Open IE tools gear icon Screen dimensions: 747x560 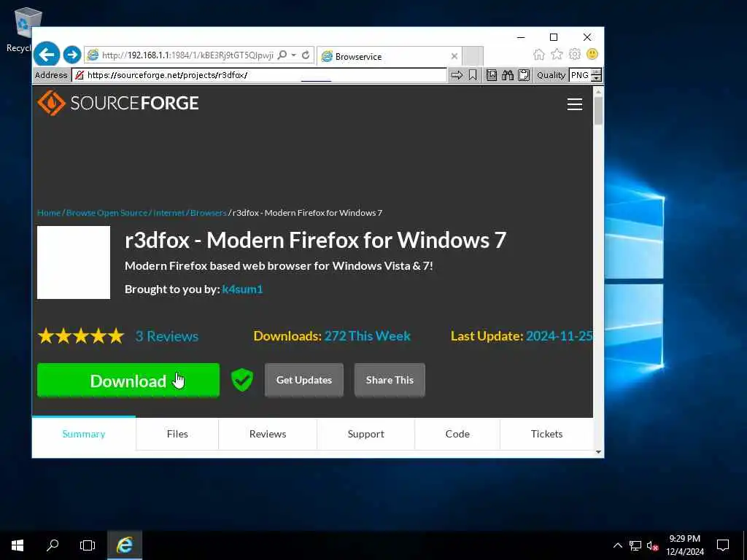[575, 54]
